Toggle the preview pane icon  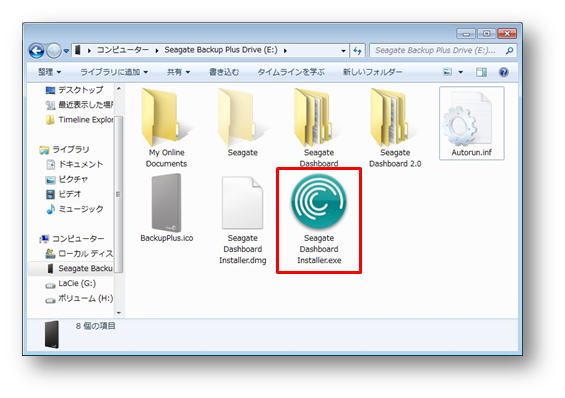[481, 72]
